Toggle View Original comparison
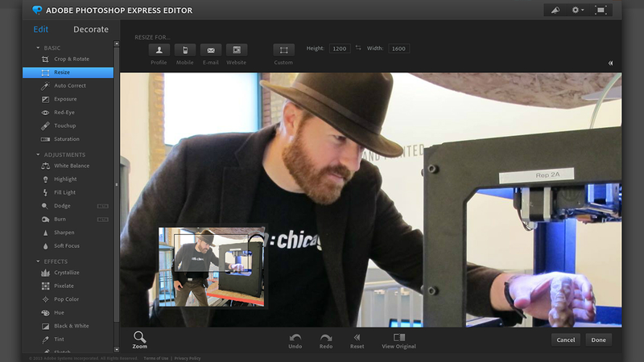Screen dimensions: 644x362 [x=398, y=341]
